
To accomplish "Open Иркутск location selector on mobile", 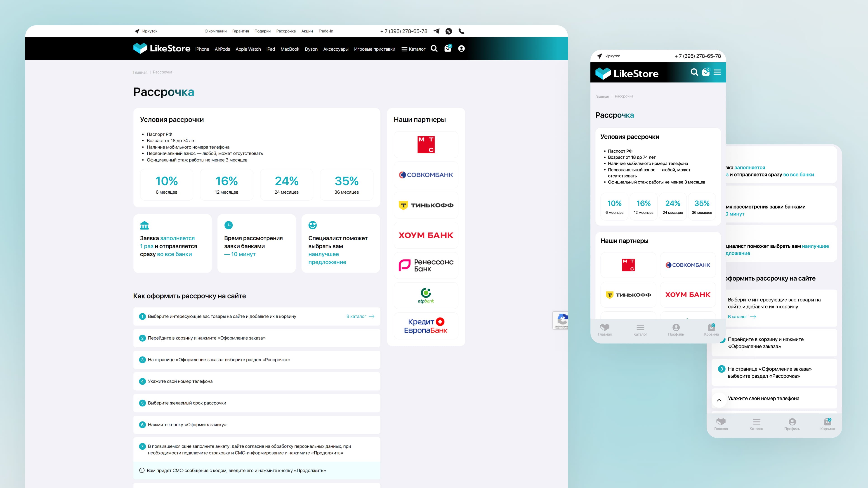I will [608, 56].
